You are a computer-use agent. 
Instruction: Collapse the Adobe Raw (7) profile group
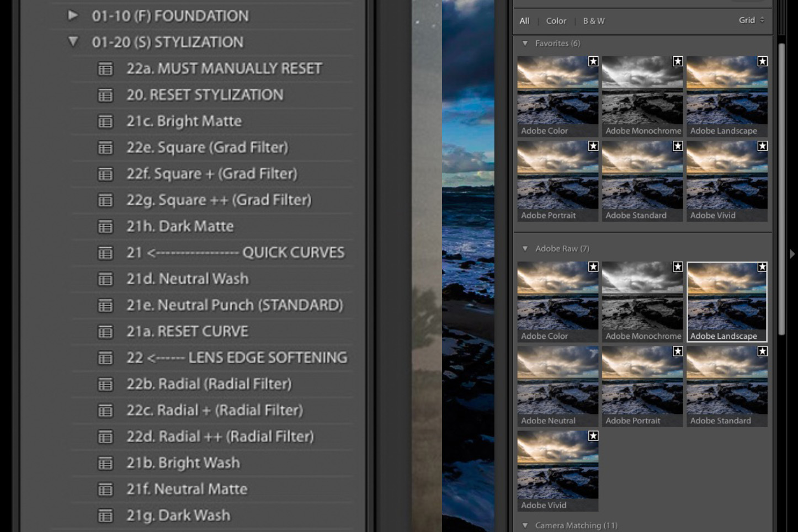point(525,248)
